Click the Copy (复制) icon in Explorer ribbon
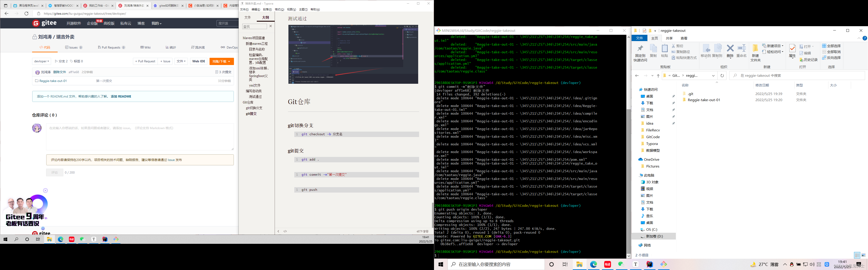Viewport: 868px width, 270px height. pos(653,51)
